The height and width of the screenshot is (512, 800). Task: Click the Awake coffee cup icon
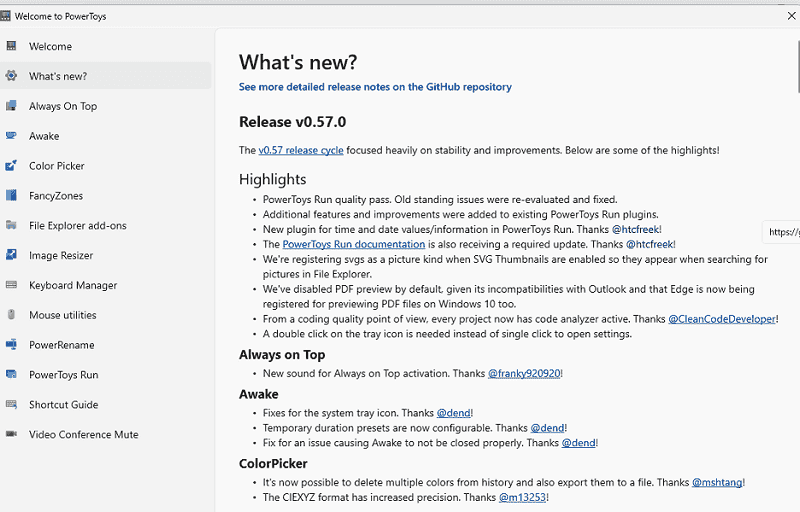coord(11,136)
